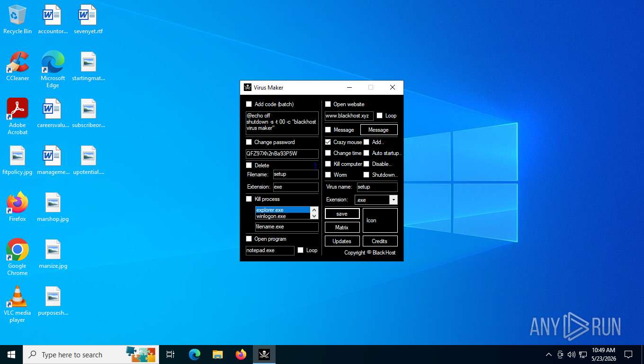Click the www.blackhost.xyz website field
Screen dimensions: 644x364
[x=349, y=116]
